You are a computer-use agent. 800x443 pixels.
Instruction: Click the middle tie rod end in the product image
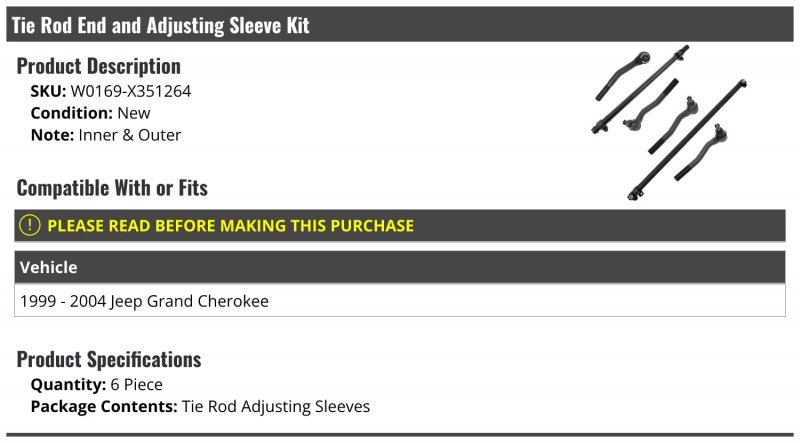673,125
